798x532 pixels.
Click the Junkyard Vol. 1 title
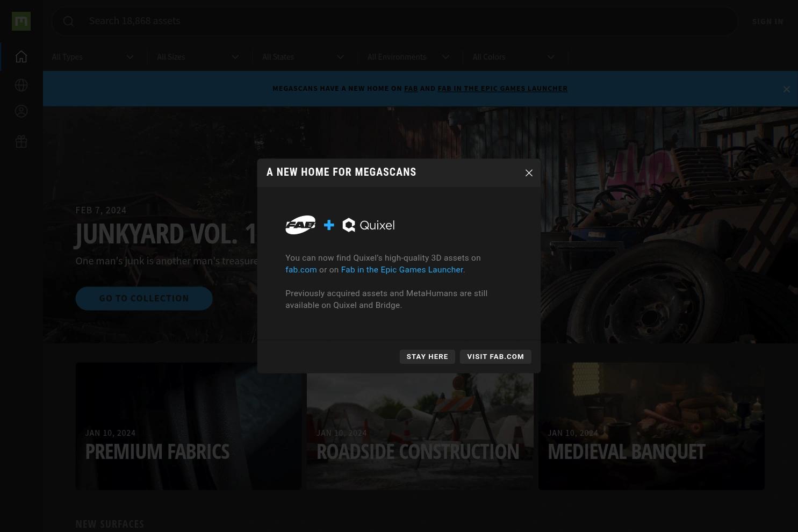[166, 234]
